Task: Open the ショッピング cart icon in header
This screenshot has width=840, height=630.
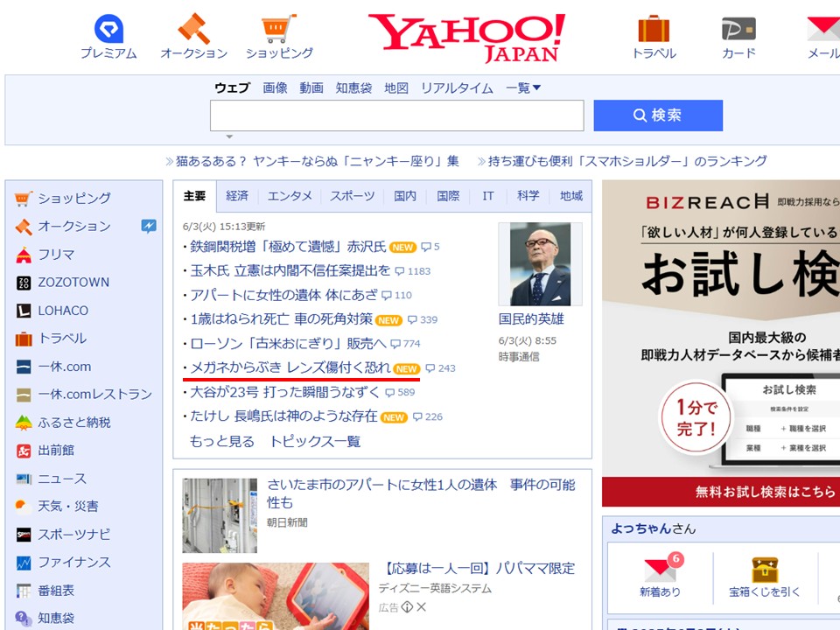Action: click(278, 28)
